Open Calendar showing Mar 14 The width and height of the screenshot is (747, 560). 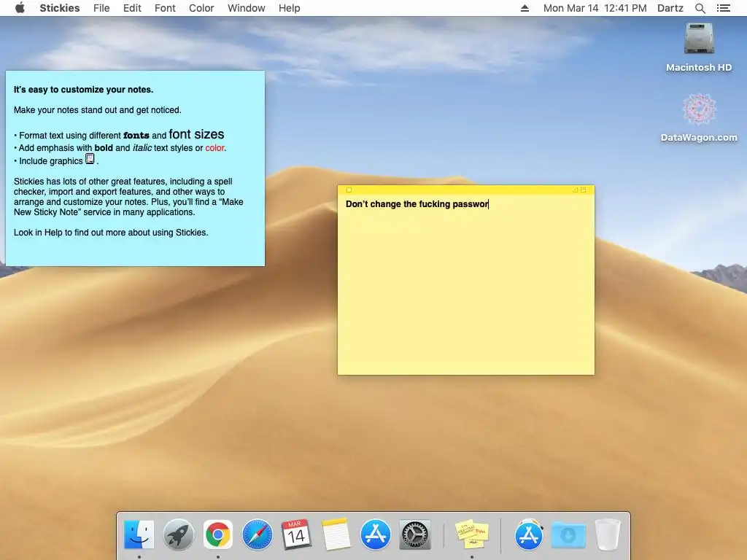tap(296, 534)
